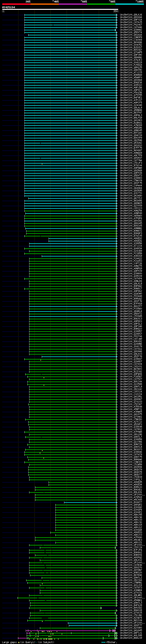
Task: Select hit label UniRef100_Q9FXM0
Action: point(131,55)
